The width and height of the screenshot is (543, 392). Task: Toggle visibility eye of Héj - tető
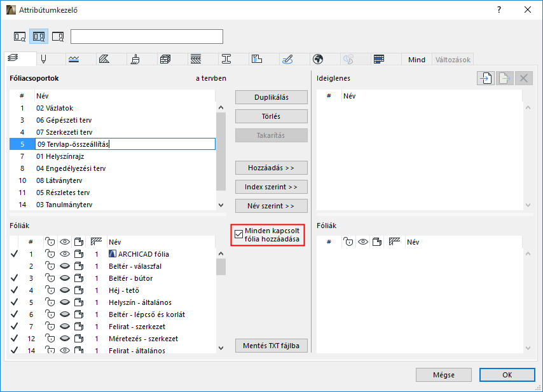point(65,290)
